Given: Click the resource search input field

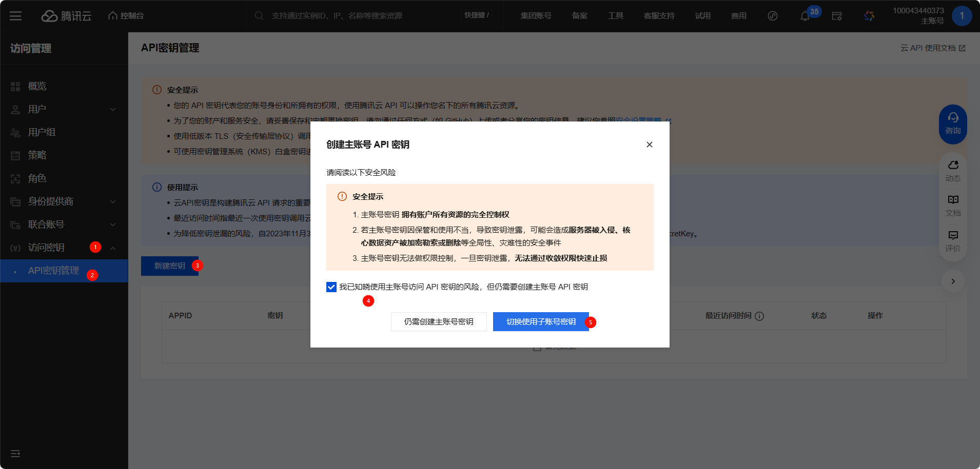Looking at the screenshot, I should (x=359, y=16).
